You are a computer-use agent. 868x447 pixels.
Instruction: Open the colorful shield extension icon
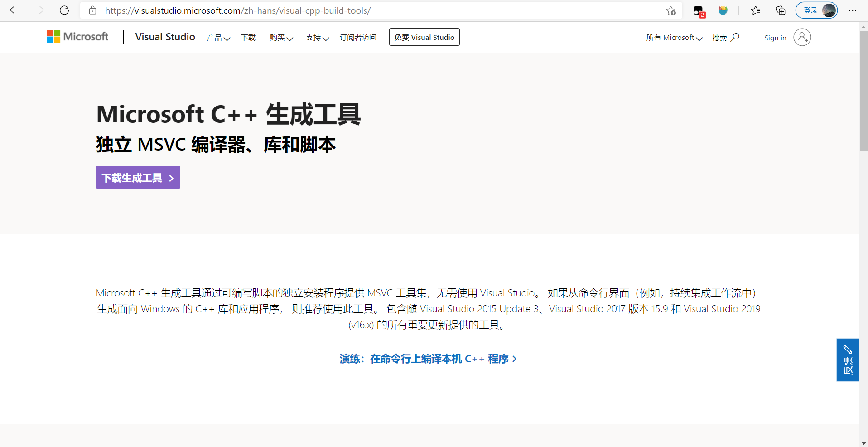723,10
